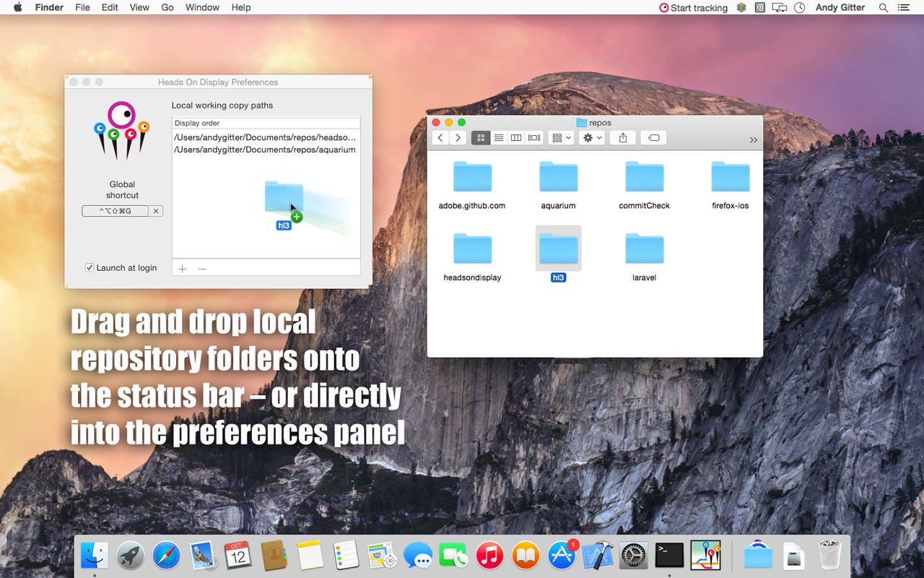Launch Safari from the Dock
This screenshot has width=924, height=578.
[x=166, y=556]
